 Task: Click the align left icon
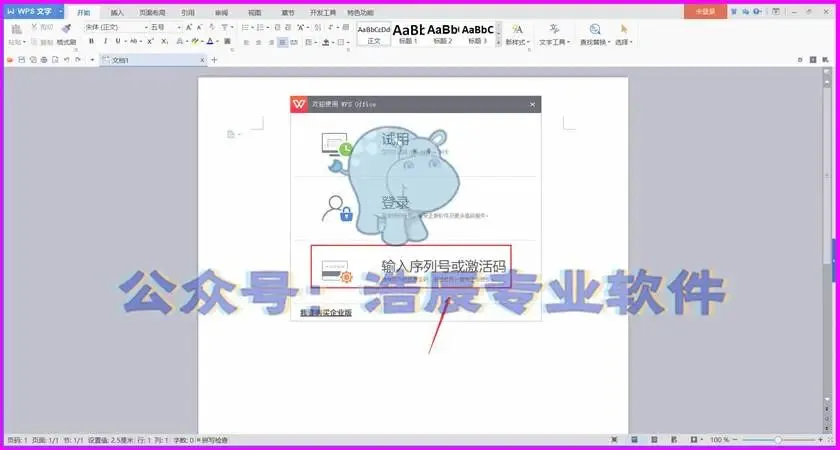point(246,42)
